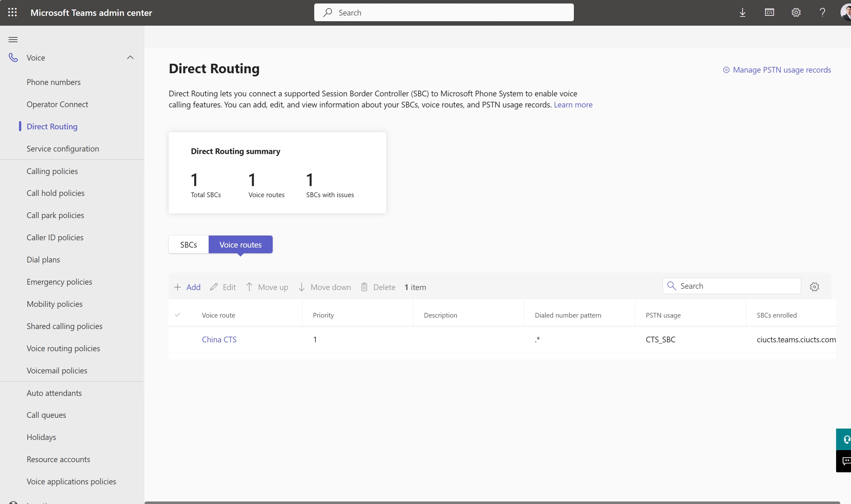
Task: Click the SBCs enrolled column header
Action: (x=776, y=315)
